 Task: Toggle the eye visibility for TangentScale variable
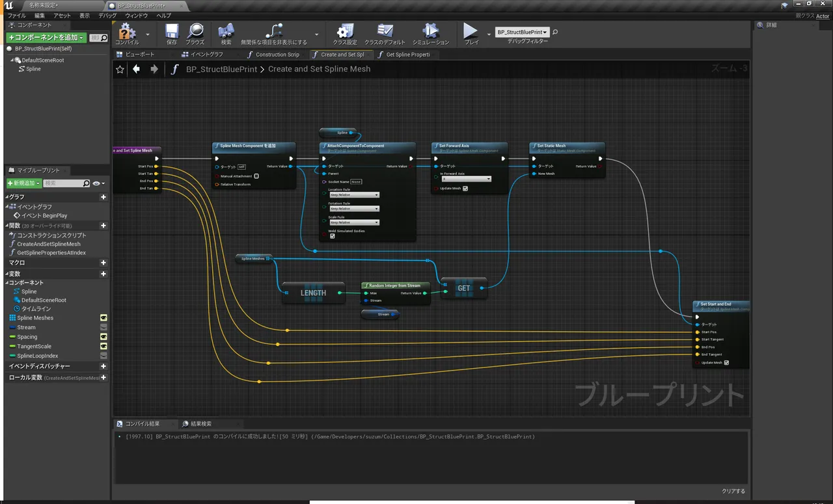103,346
